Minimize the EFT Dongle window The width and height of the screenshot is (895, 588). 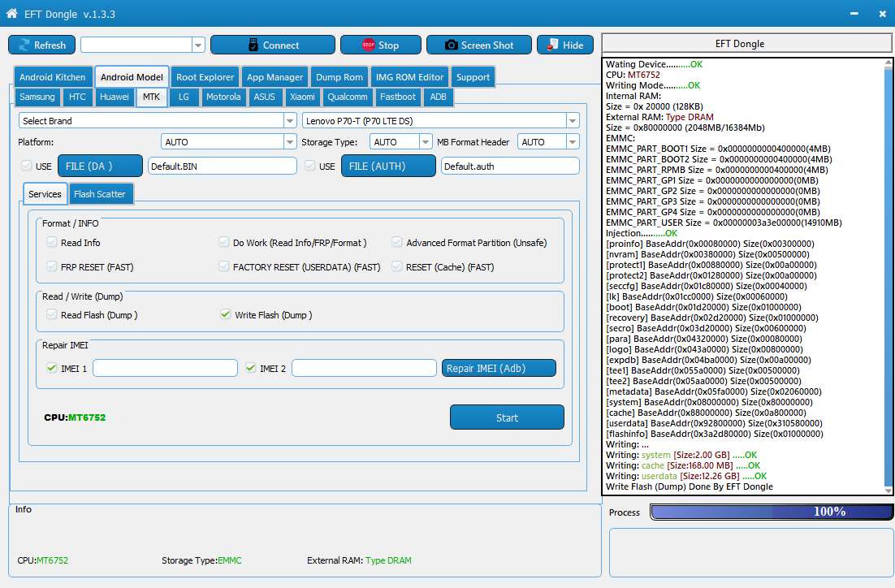(x=854, y=14)
